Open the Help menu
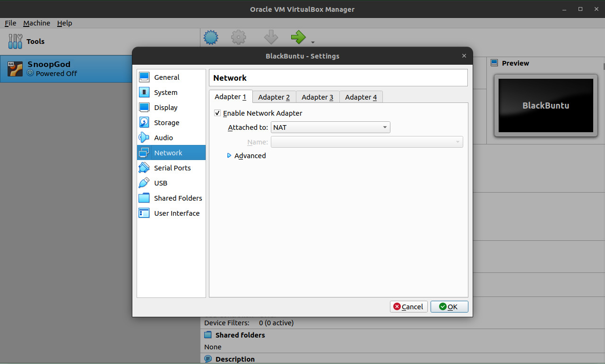The height and width of the screenshot is (364, 605). pyautogui.click(x=65, y=23)
